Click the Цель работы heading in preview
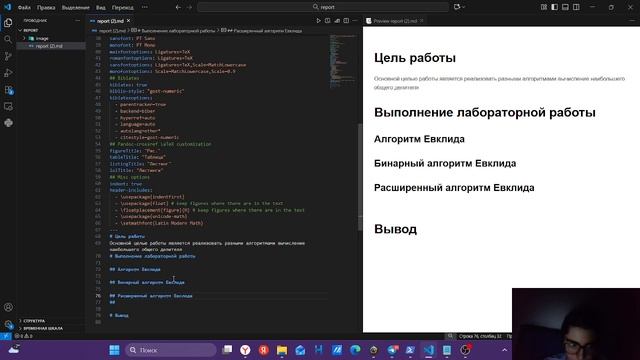The height and width of the screenshot is (360, 640). [415, 58]
